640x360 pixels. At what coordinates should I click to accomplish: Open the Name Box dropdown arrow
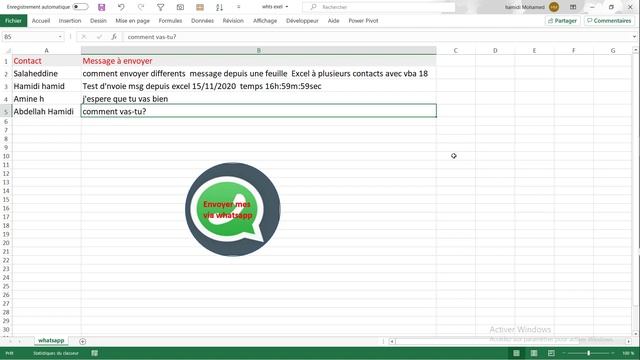(x=60, y=37)
